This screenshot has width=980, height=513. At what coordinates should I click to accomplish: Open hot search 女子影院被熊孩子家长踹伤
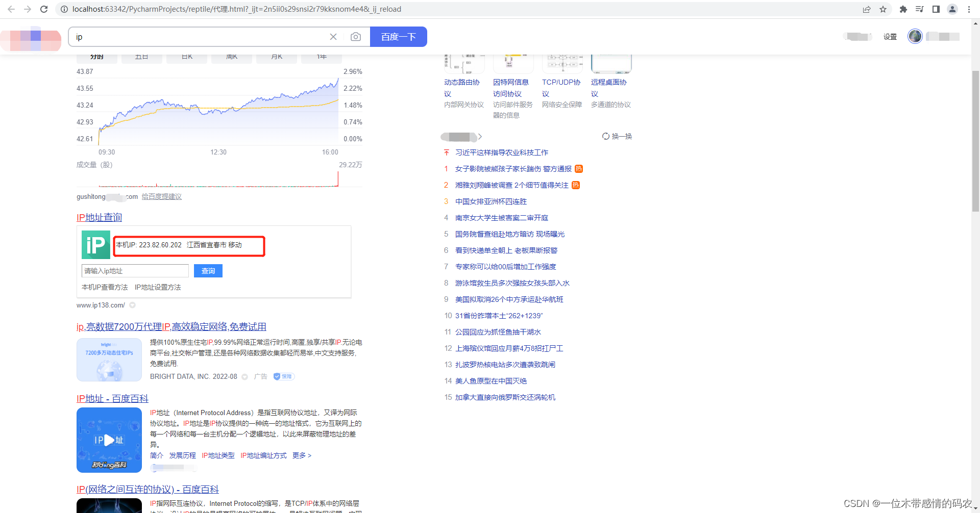(513, 169)
